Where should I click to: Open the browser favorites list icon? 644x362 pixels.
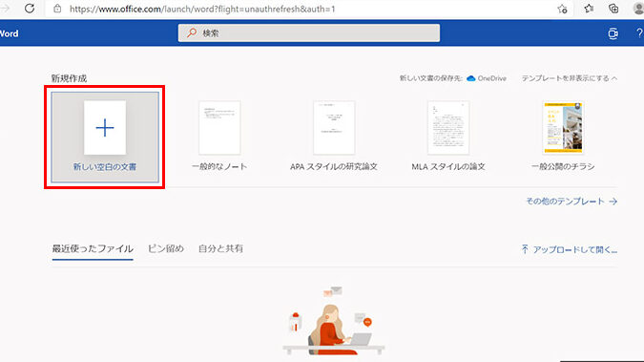point(589,9)
